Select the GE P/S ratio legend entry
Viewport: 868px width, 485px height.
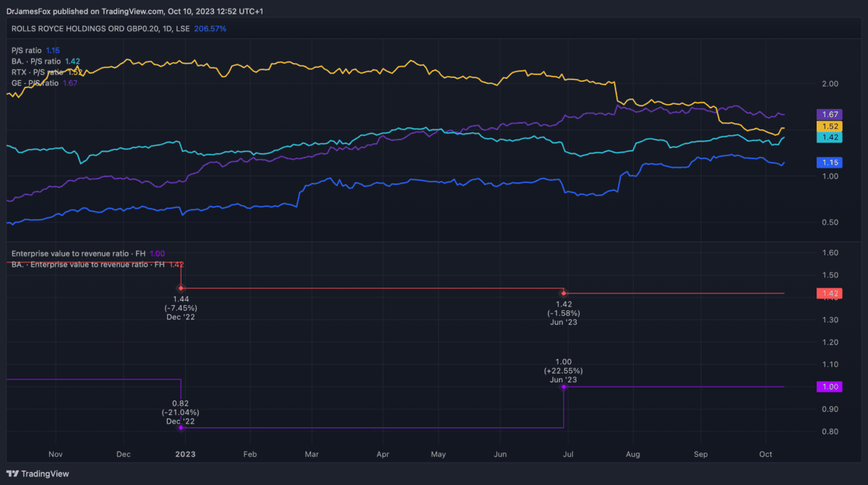pyautogui.click(x=36, y=83)
